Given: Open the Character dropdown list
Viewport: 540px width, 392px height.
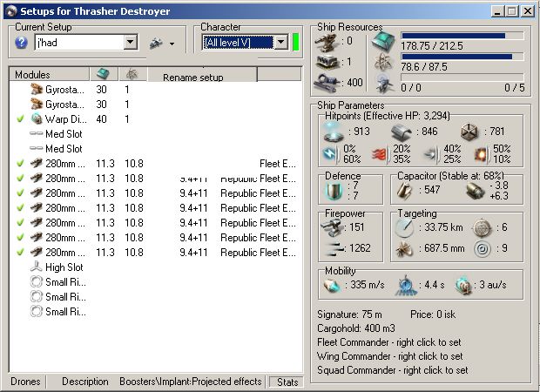Looking at the screenshot, I should click(280, 43).
